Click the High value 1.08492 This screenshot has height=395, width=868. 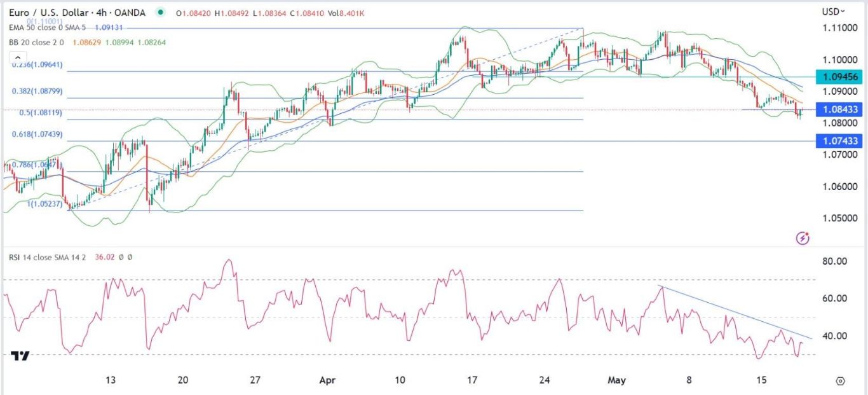point(235,12)
